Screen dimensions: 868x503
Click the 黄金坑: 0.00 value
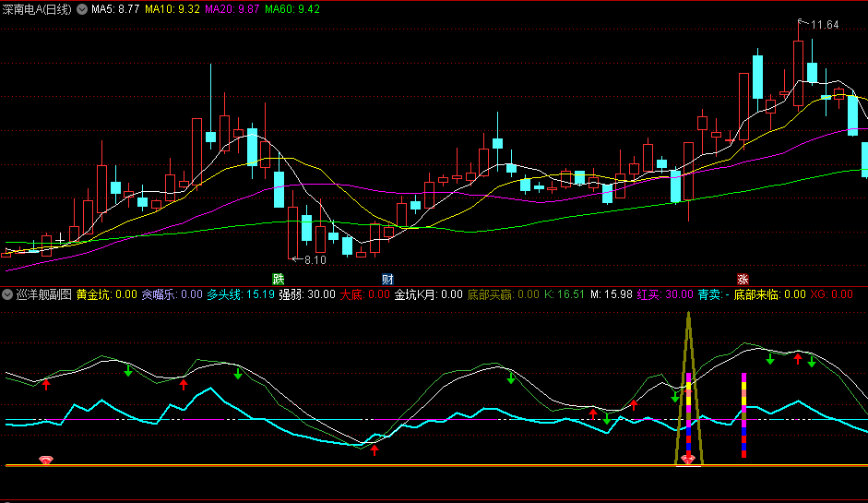point(106,294)
